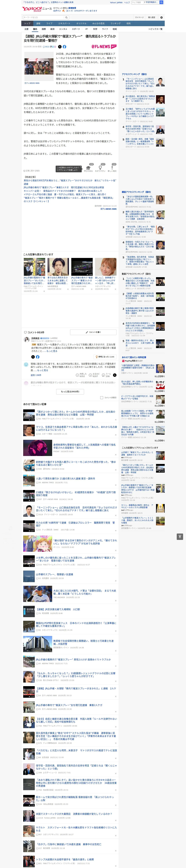Open the article photo thumbnail
The width and height of the screenshot is (186, 868).
coord(39,66)
